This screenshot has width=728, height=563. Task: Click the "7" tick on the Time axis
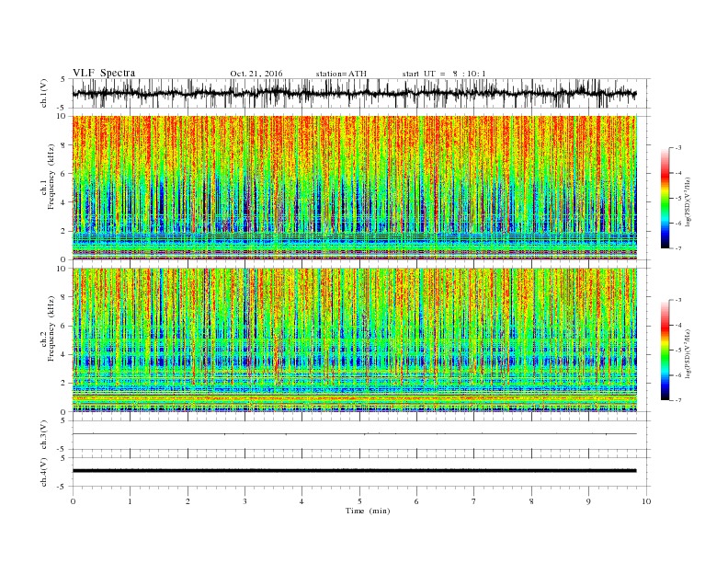click(x=474, y=501)
